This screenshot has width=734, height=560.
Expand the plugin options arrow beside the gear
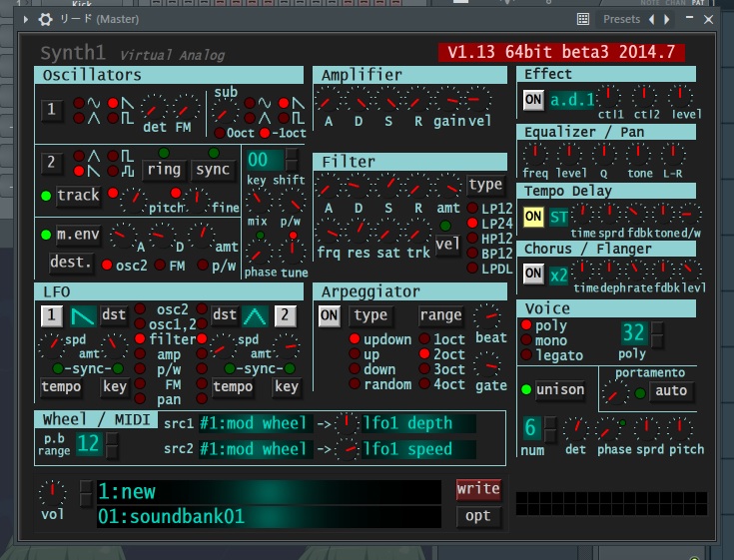(26, 19)
